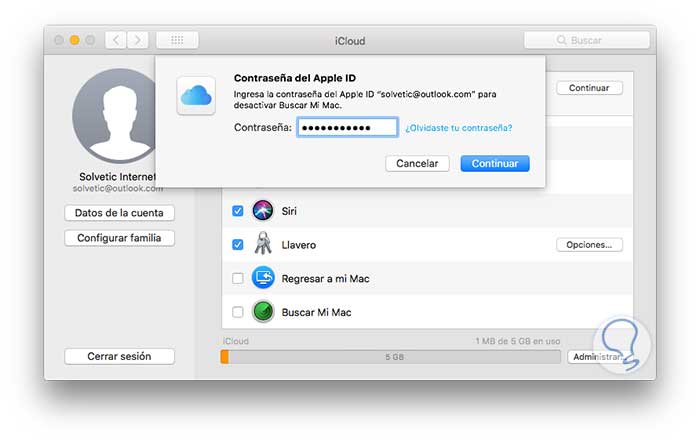The image size is (700, 443).
Task: Click the Administrar storage button
Action: (598, 357)
